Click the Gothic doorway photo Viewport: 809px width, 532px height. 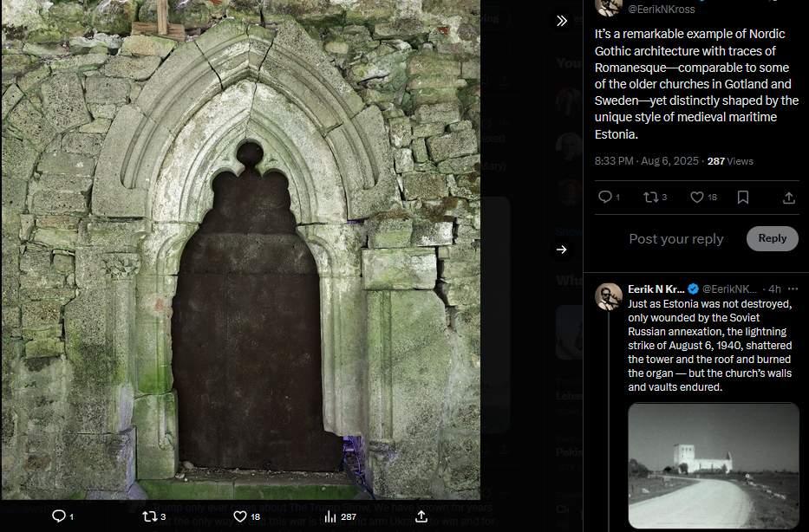point(241,250)
